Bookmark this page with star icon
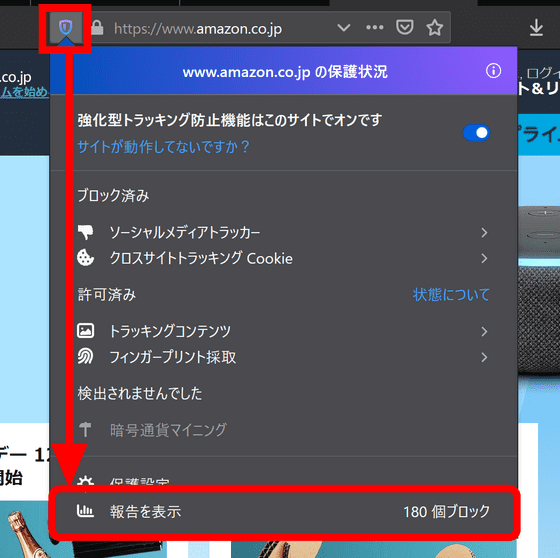Image resolution: width=560 pixels, height=558 pixels. [435, 28]
